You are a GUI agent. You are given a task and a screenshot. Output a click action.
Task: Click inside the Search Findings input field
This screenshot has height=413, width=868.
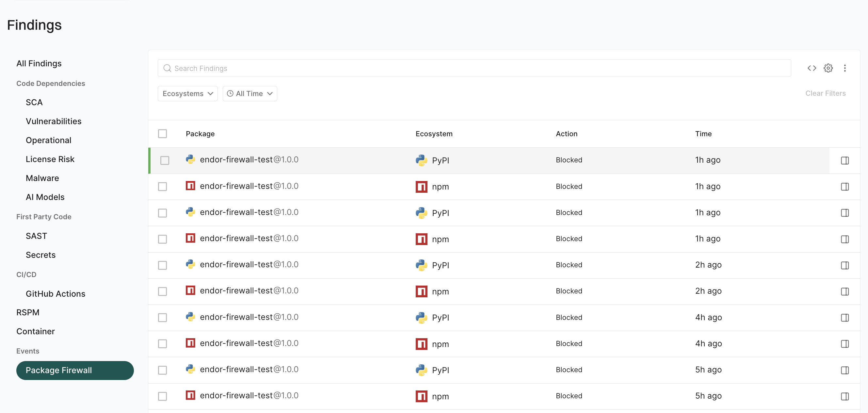[303, 68]
